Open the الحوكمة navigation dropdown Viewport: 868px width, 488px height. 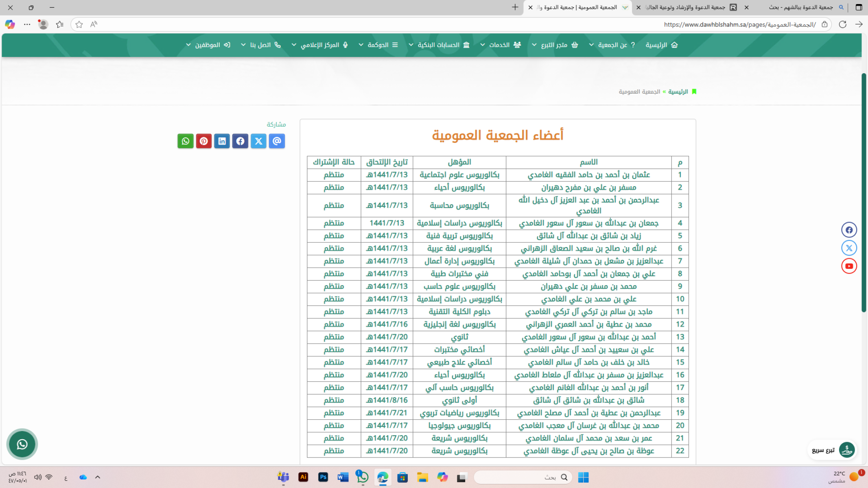pyautogui.click(x=378, y=45)
